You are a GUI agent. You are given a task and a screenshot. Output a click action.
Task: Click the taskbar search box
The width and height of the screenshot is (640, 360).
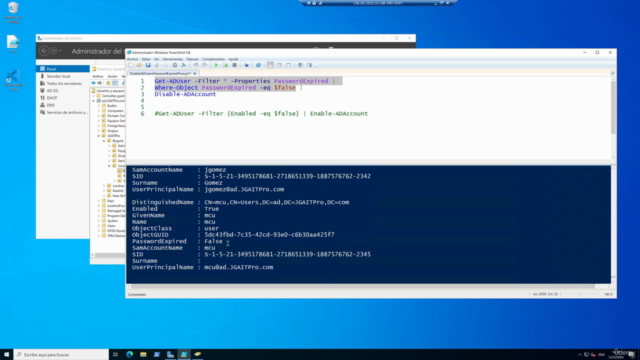tap(61, 354)
